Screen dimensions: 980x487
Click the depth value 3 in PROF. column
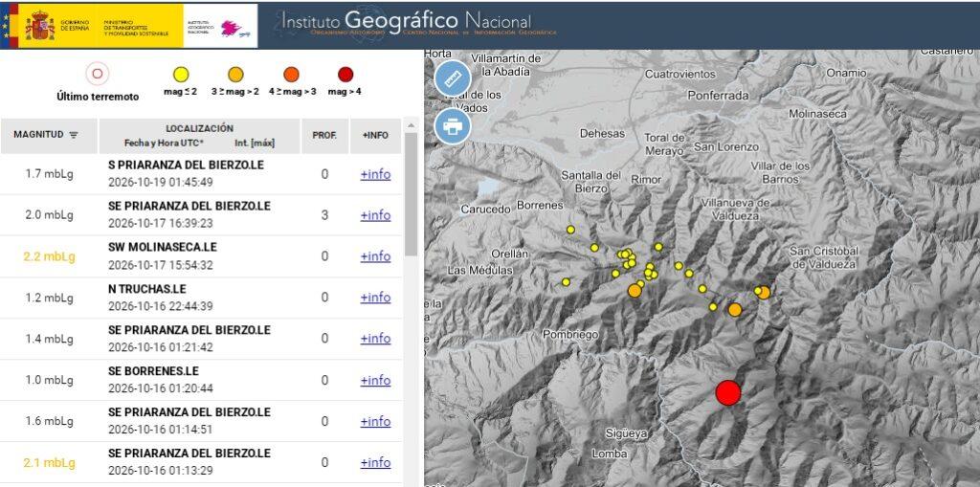coord(324,215)
